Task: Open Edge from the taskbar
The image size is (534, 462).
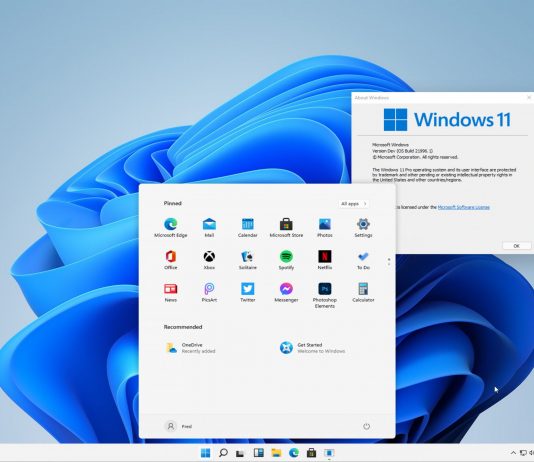Action: pos(294,453)
